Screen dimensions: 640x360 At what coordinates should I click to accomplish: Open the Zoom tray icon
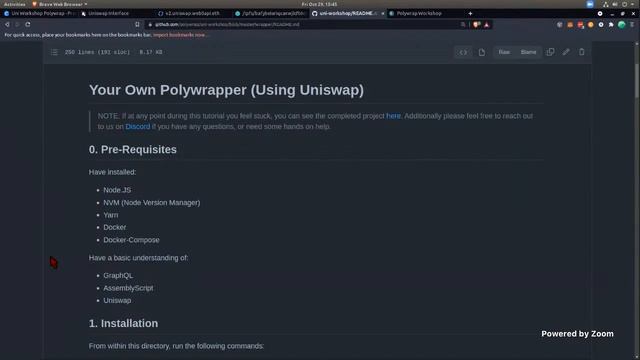590,4
